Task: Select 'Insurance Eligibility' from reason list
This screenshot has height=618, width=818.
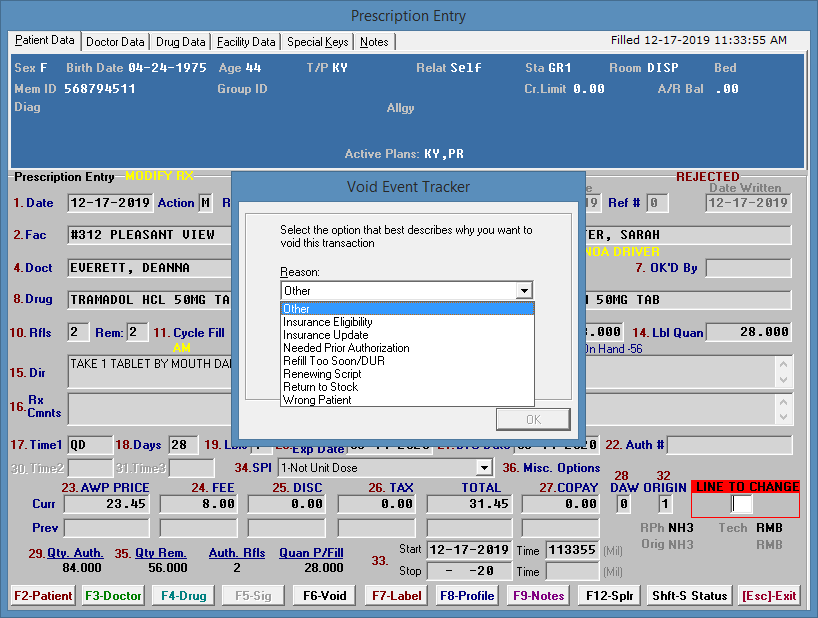Action: click(x=328, y=322)
